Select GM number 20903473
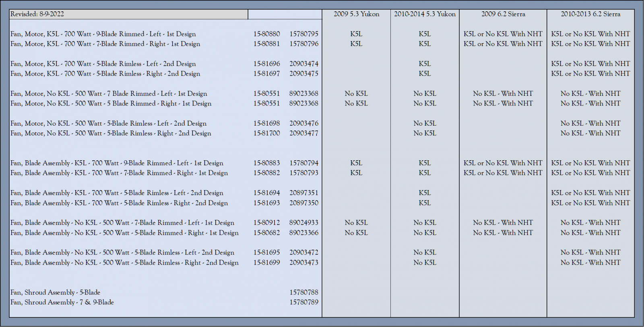Viewport: 644px width, 327px height. pyautogui.click(x=304, y=263)
